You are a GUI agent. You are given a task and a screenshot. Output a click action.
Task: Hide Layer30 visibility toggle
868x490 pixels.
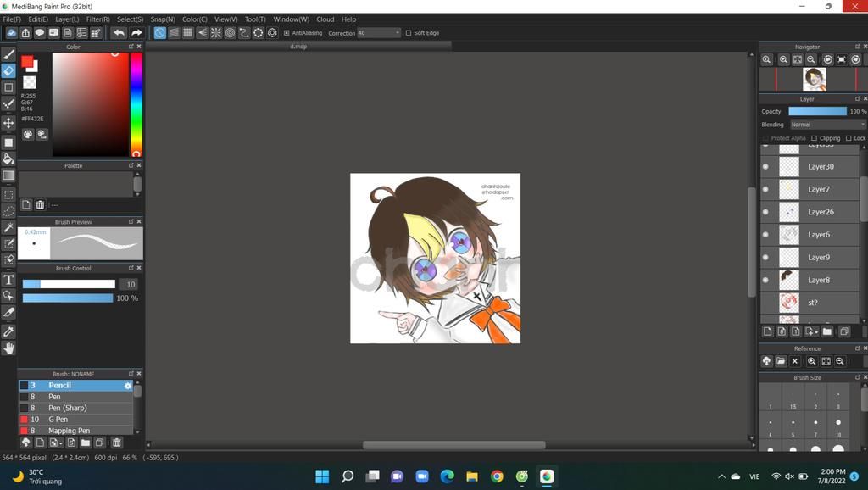(765, 167)
